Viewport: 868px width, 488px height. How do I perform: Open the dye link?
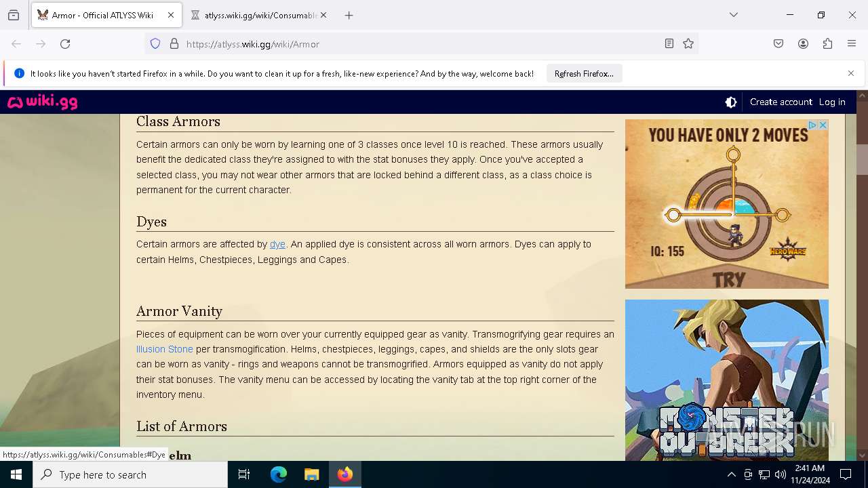point(277,245)
